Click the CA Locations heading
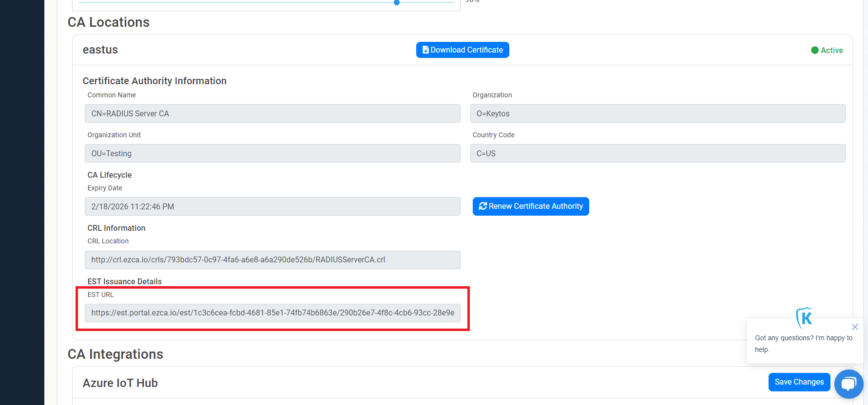The image size is (868, 405). (x=109, y=22)
